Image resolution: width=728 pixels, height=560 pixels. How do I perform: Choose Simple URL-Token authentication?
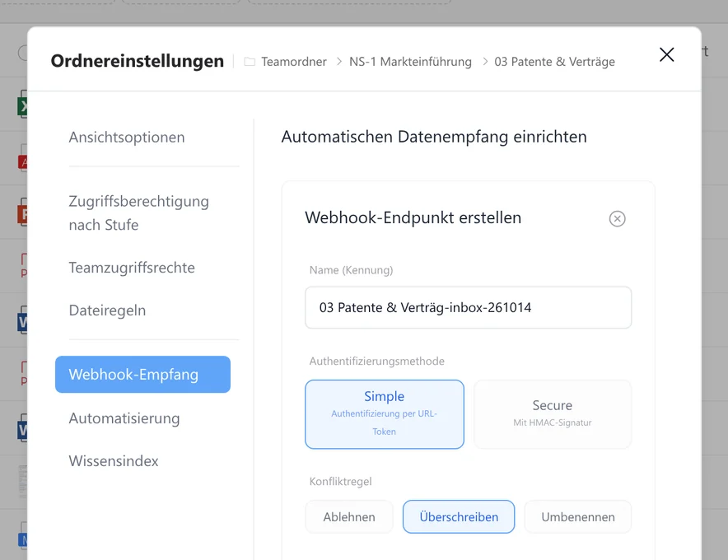[385, 414]
